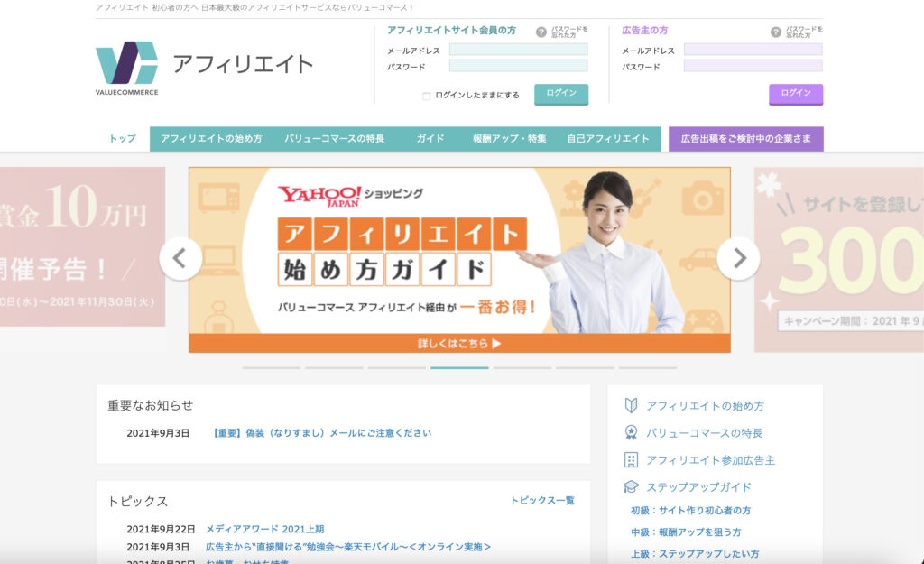The image size is (924, 564).
Task: Open the 報酬アップ・特集 nav menu
Action: [x=509, y=138]
